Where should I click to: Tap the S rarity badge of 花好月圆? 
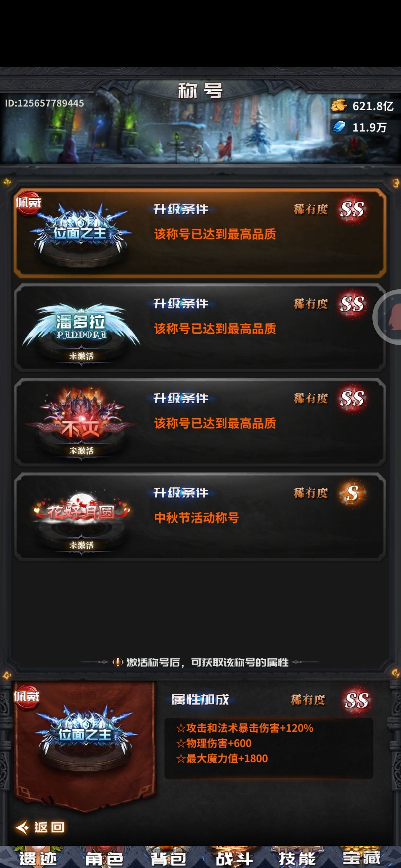pyautogui.click(x=352, y=493)
